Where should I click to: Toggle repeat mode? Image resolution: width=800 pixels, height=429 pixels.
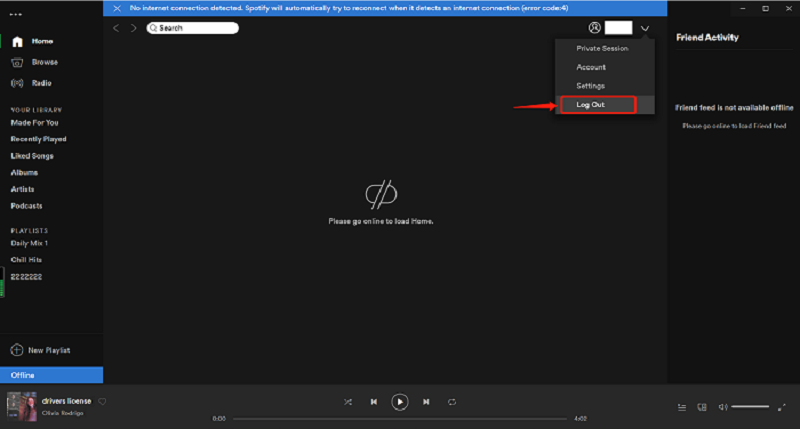click(452, 402)
